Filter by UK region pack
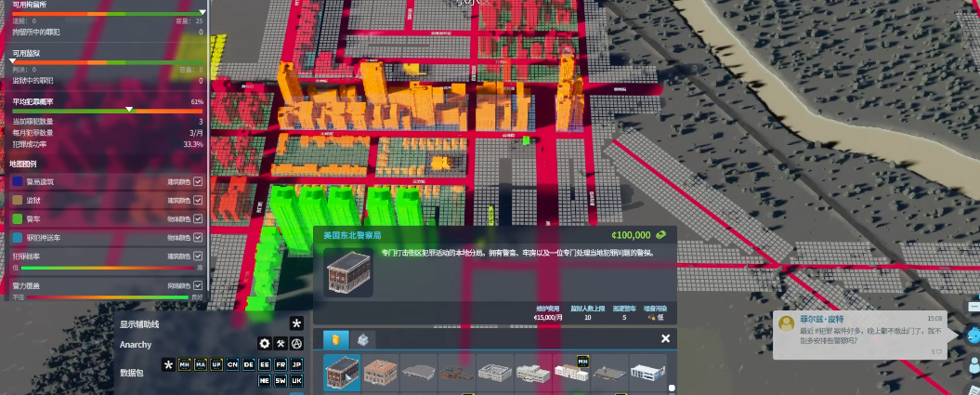 297,381
